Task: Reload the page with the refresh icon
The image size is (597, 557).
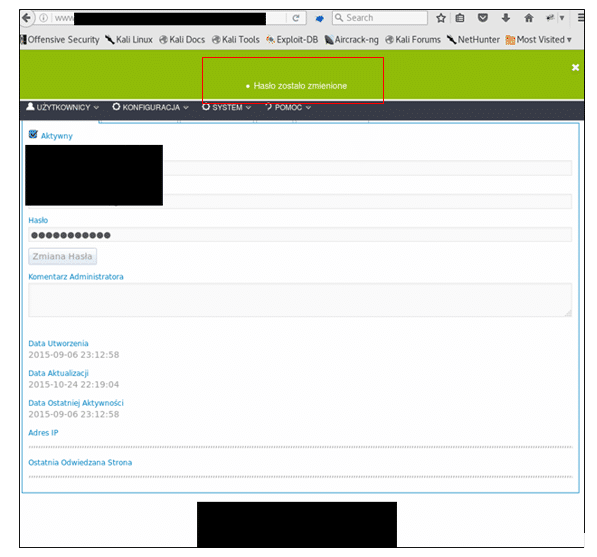Action: point(296,18)
